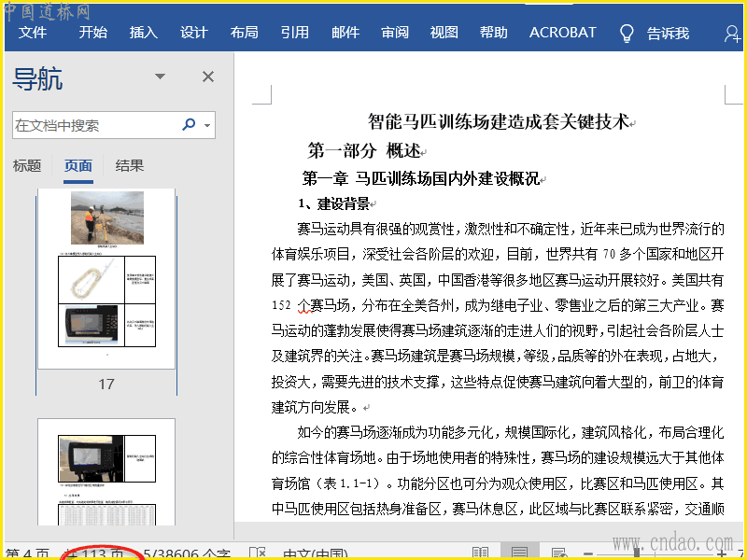Click the heading 1、建设背景
This screenshot has height=560, width=747.
coord(333,203)
